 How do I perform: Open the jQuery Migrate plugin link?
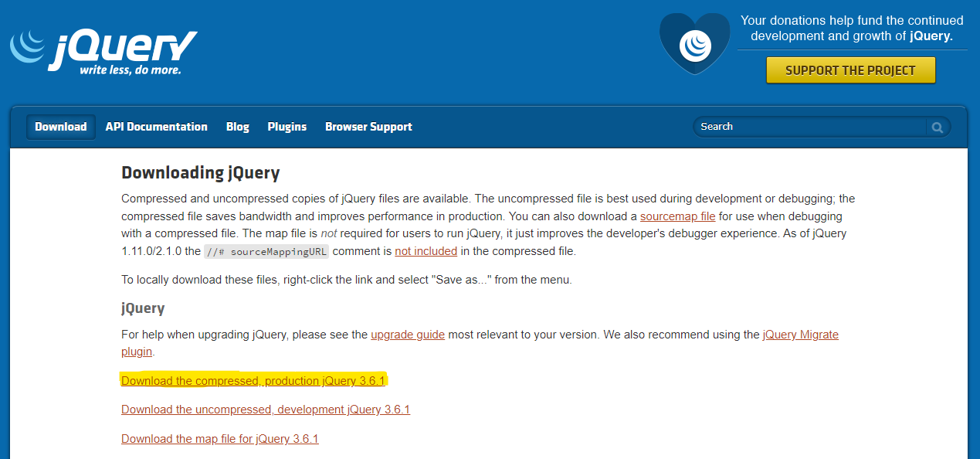coord(800,335)
